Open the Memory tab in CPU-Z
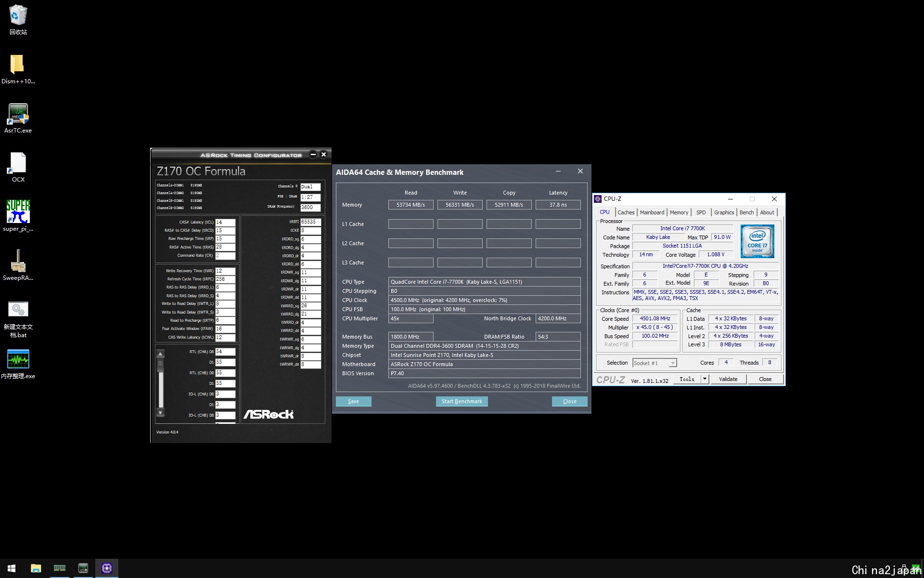 679,212
